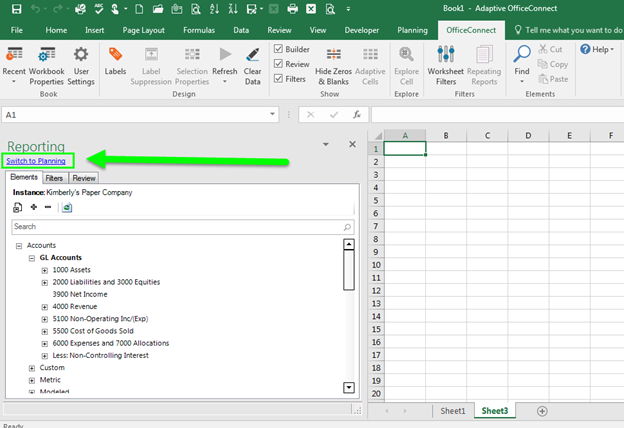The image size is (624, 428).
Task: Toggle the Review checkbox in Show group
Action: click(278, 63)
